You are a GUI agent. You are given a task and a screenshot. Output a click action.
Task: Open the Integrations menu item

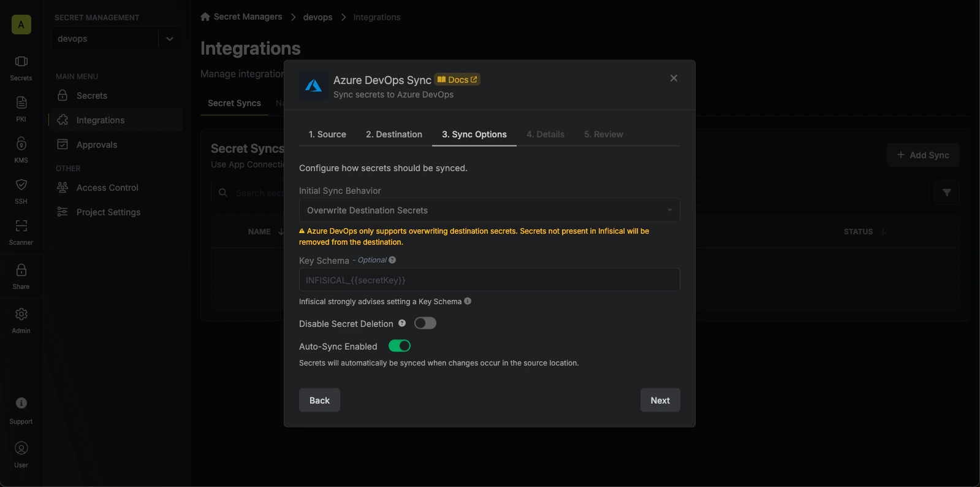coord(116,120)
